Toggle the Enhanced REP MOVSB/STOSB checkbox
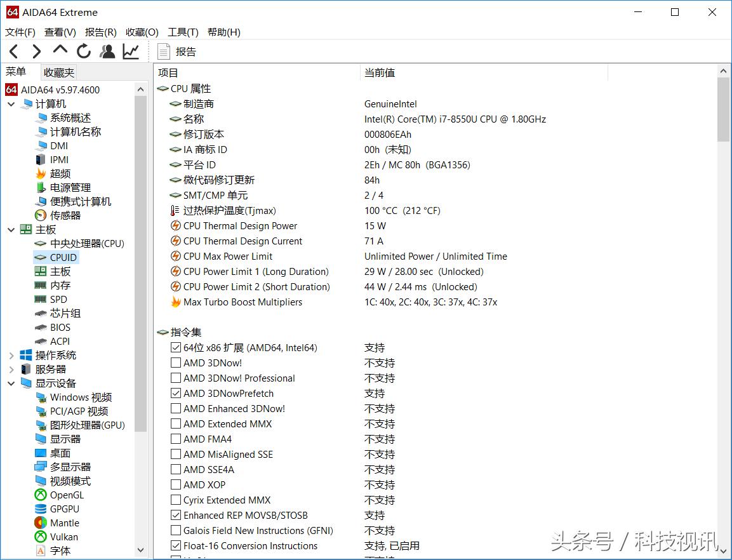Viewport: 732px width, 560px height. click(x=176, y=515)
